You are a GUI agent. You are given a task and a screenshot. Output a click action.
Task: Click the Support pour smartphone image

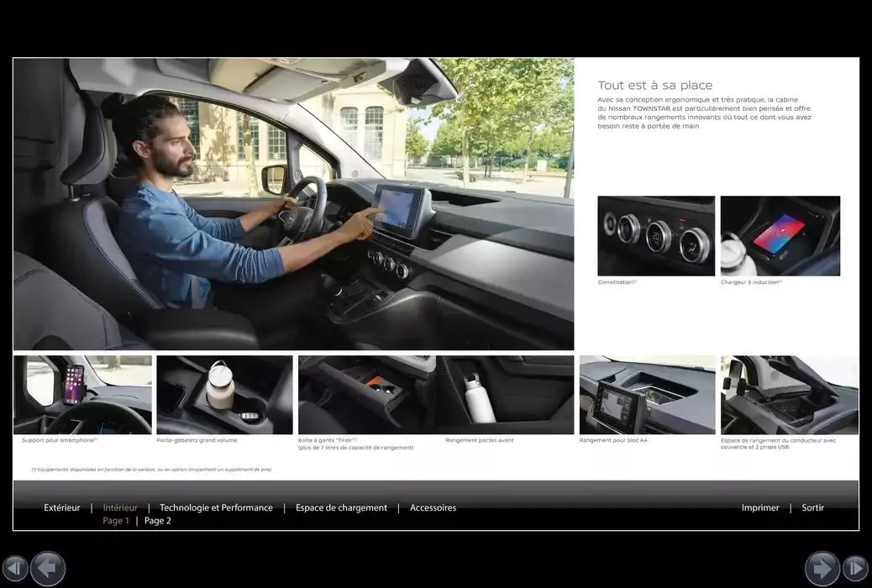point(82,394)
